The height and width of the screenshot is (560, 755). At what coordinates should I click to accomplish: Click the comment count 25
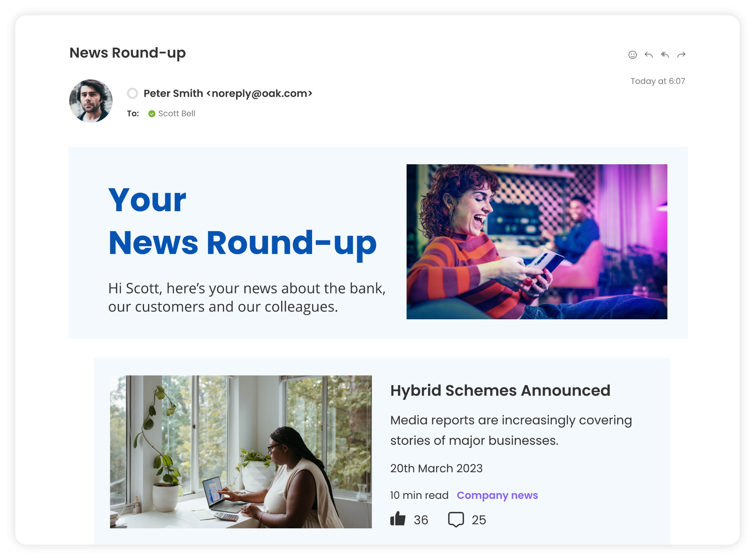tap(479, 520)
